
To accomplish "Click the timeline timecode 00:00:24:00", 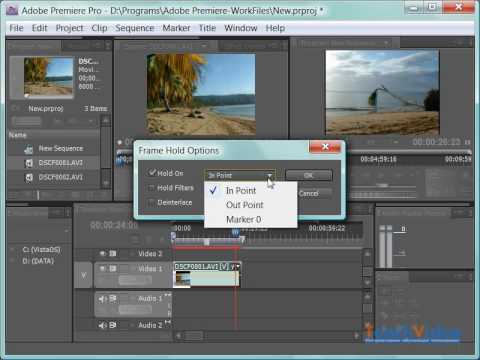I will [x=114, y=226].
